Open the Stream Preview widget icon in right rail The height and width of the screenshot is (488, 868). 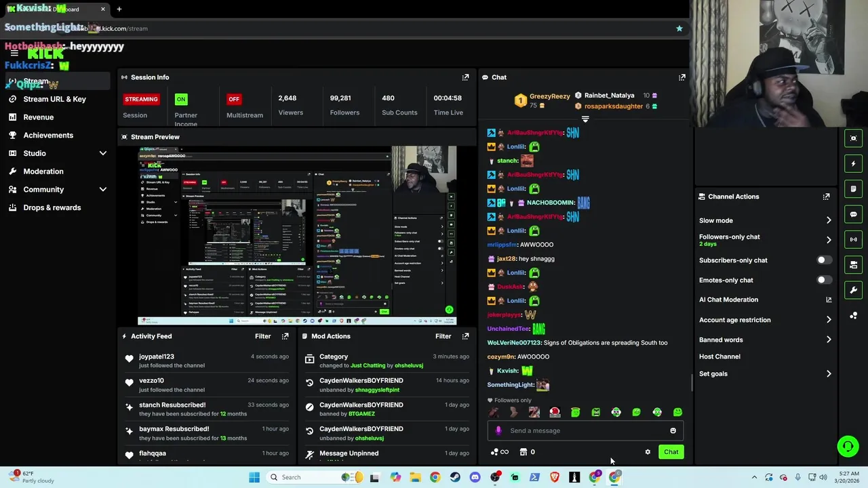(854, 138)
